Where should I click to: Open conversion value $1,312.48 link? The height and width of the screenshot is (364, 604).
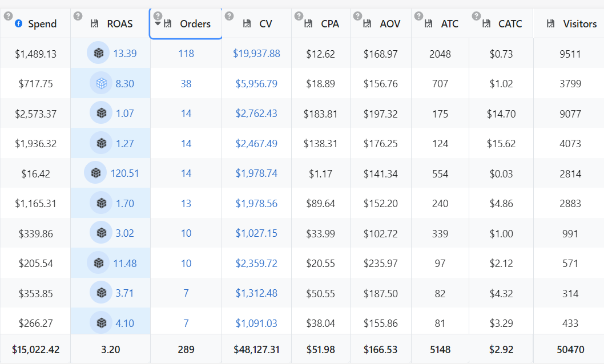[256, 293]
